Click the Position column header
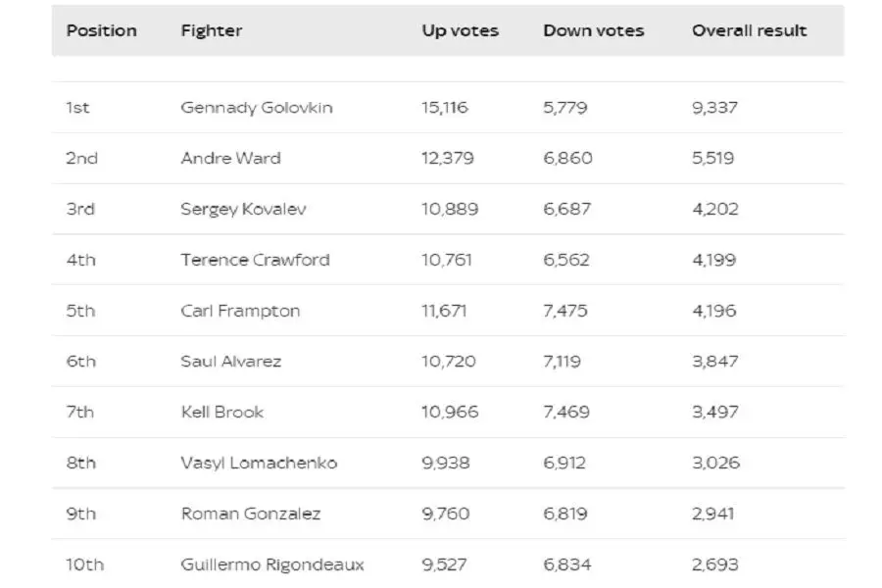The width and height of the screenshot is (882, 588). click(x=101, y=30)
